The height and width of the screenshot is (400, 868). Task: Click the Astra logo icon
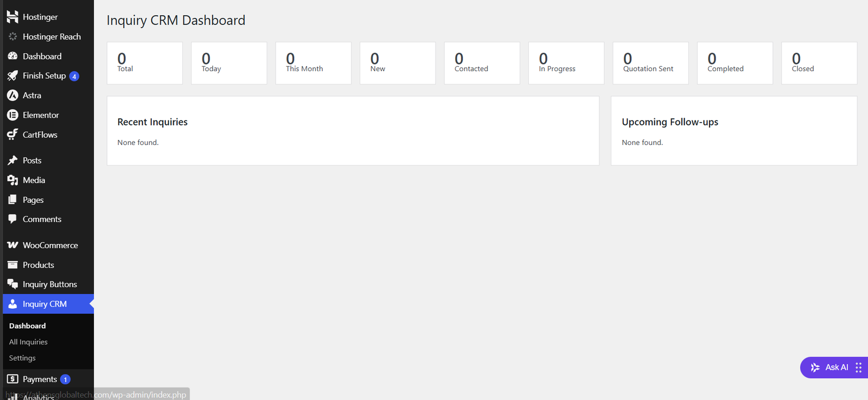click(x=12, y=95)
